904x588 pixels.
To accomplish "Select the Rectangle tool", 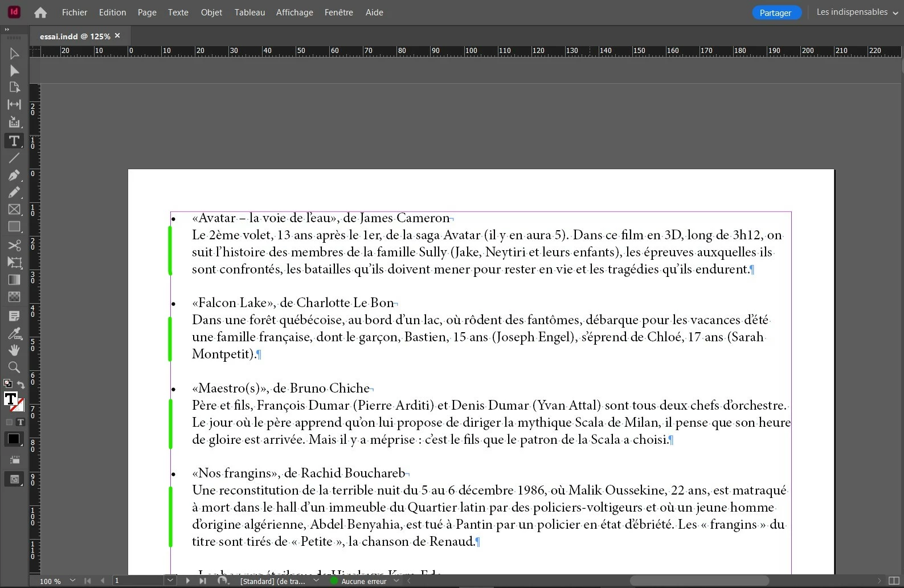I will coord(14,227).
